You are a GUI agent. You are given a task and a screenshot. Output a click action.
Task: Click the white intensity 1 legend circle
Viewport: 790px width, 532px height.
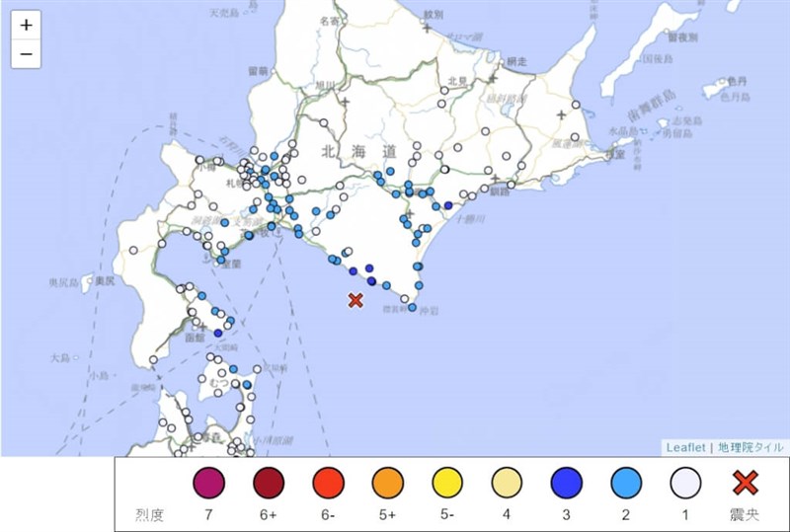(685, 483)
